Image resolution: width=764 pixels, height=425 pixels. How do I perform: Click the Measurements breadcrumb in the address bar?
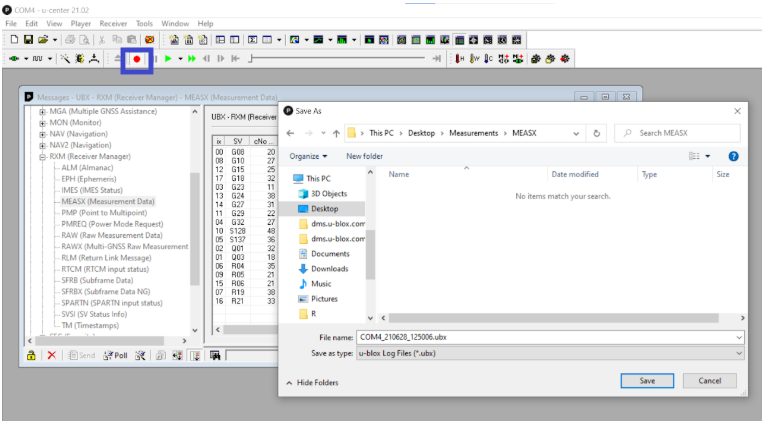click(474, 133)
